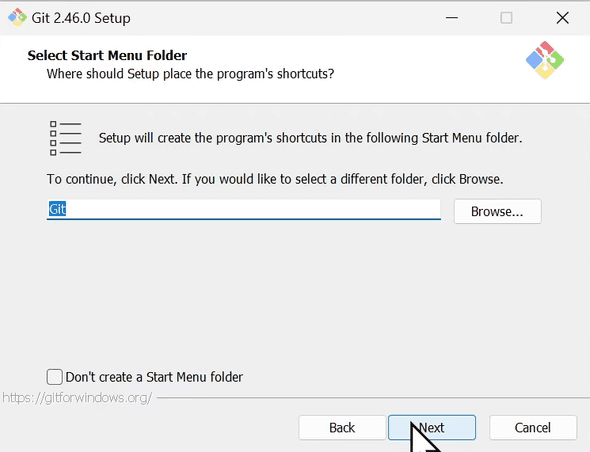This screenshot has width=590, height=452.
Task: Minimize the Git Setup window
Action: [452, 18]
